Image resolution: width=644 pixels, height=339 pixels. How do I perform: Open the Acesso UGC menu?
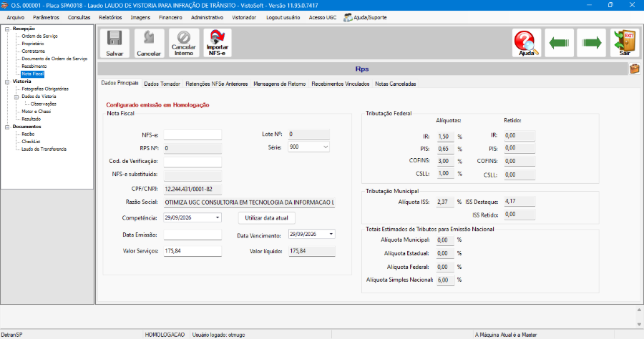tap(323, 17)
